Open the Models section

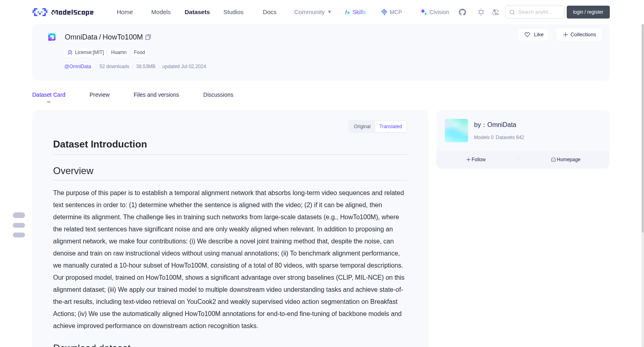click(x=161, y=12)
